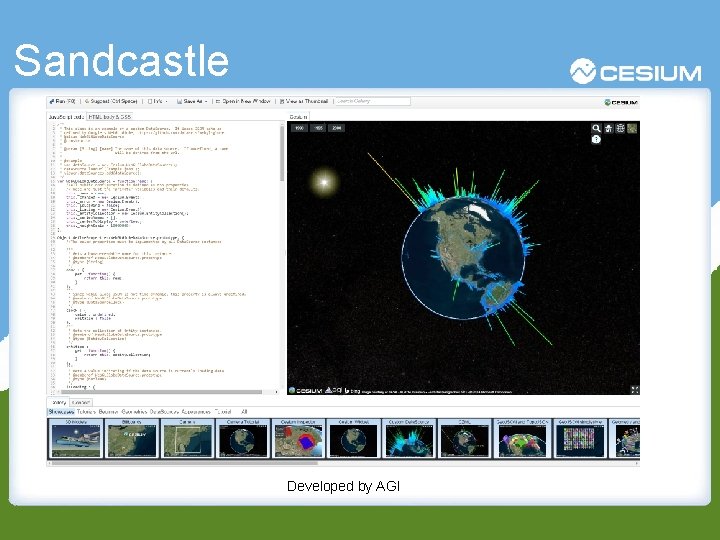This screenshot has height=540, width=720.
Task: Open the Save As dropdown
Action: pyautogui.click(x=192, y=101)
